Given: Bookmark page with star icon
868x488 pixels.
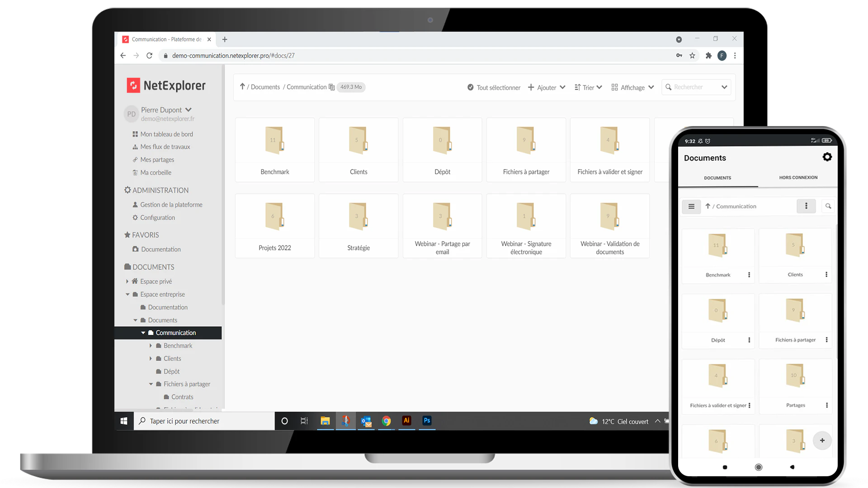Looking at the screenshot, I should (x=692, y=56).
